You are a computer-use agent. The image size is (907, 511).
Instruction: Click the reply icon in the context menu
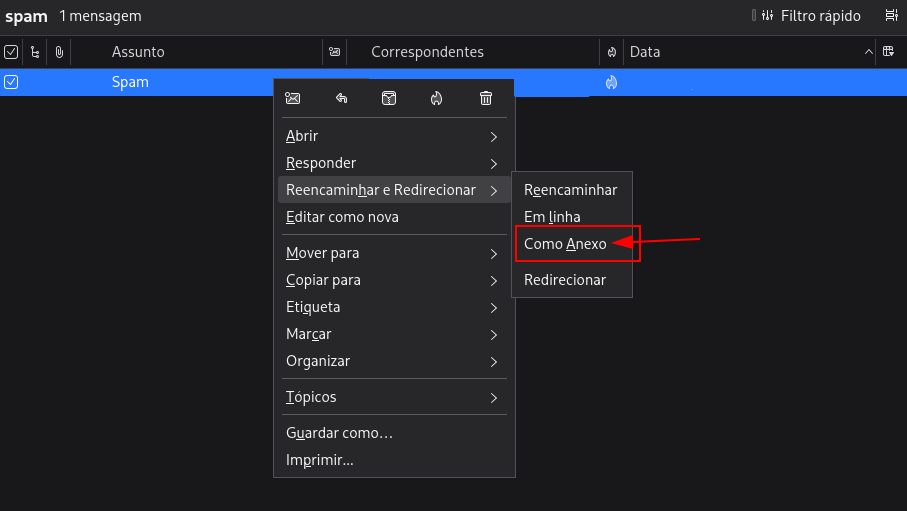341,98
